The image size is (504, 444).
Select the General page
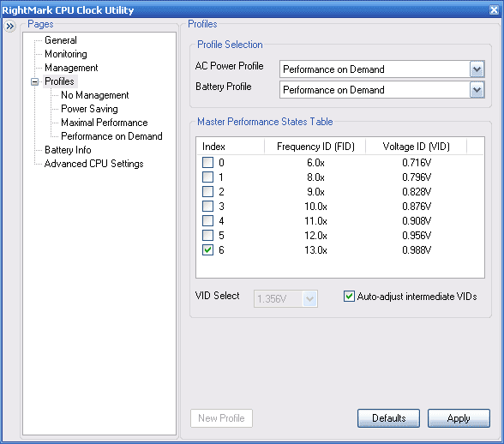[60, 40]
